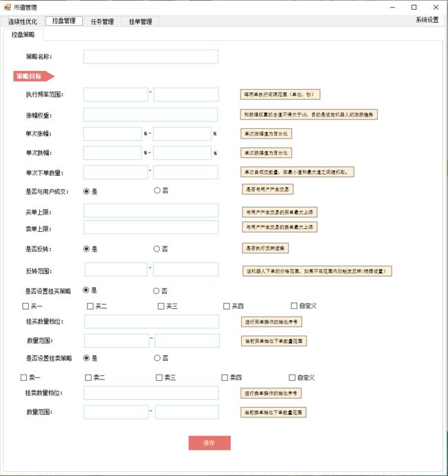Focus sell-side 数量范围 minimum field
This screenshot has height=476, width=448.
[x=116, y=412]
